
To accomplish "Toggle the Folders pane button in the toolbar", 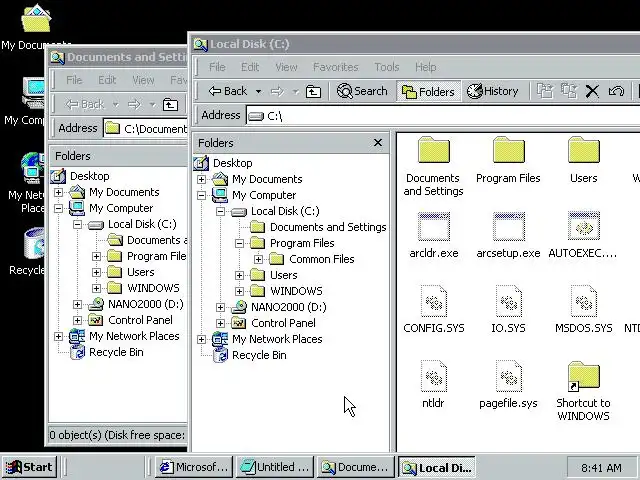I will [428, 91].
